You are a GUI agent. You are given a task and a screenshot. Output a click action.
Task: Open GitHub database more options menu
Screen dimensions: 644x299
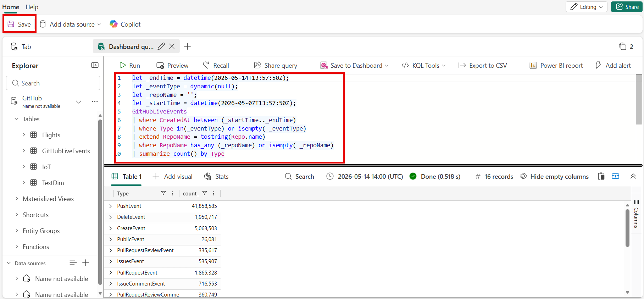pos(95,102)
